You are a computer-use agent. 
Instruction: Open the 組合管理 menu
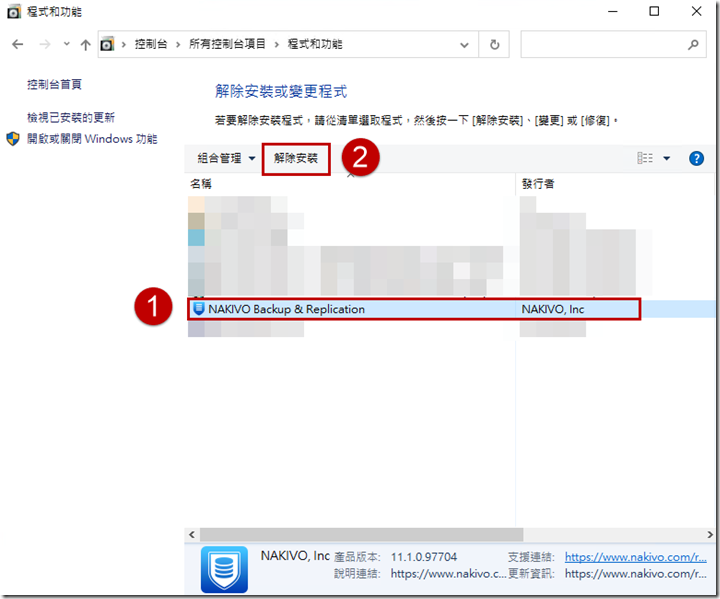point(226,158)
